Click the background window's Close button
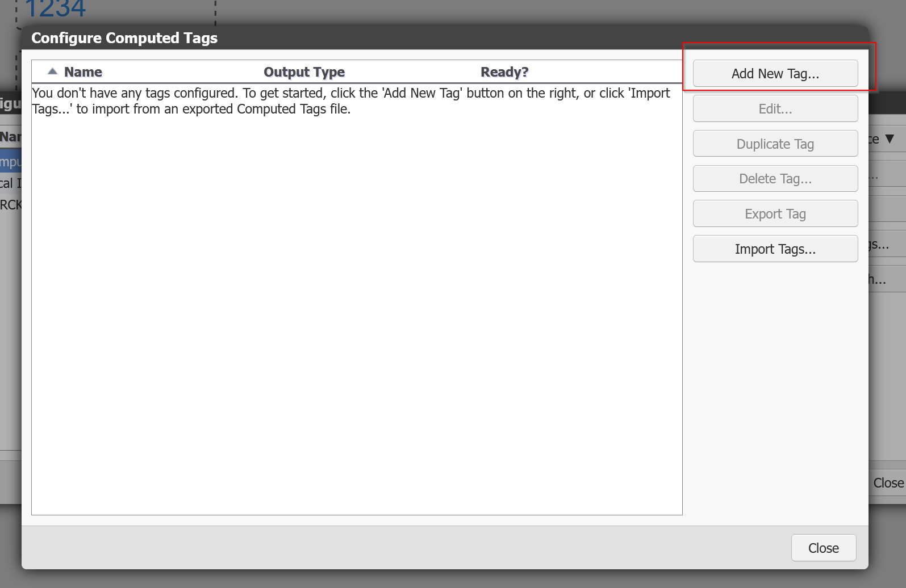The height and width of the screenshot is (588, 906). pos(888,483)
